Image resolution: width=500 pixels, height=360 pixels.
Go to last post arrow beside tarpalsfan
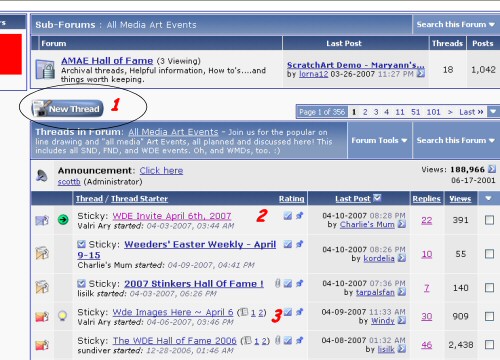pos(402,292)
